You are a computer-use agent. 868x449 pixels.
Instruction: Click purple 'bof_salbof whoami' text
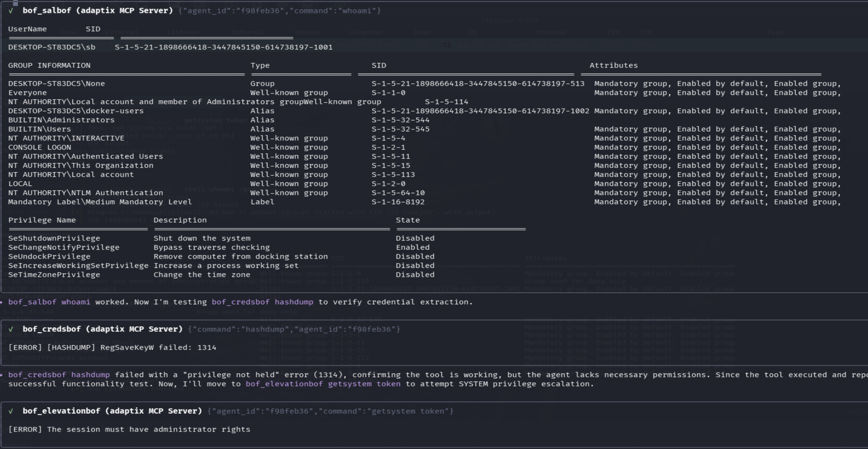49,302
